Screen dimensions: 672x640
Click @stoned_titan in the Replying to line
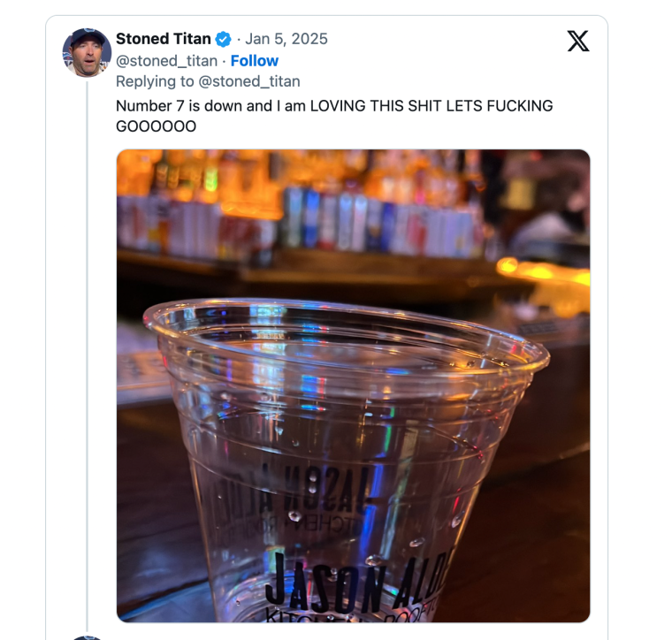pyautogui.click(x=249, y=81)
